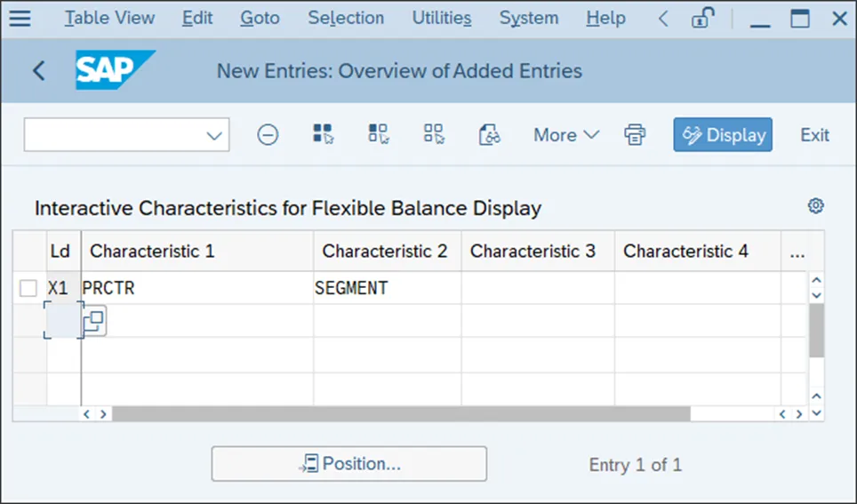Click the hamburger menu icon

(20, 18)
